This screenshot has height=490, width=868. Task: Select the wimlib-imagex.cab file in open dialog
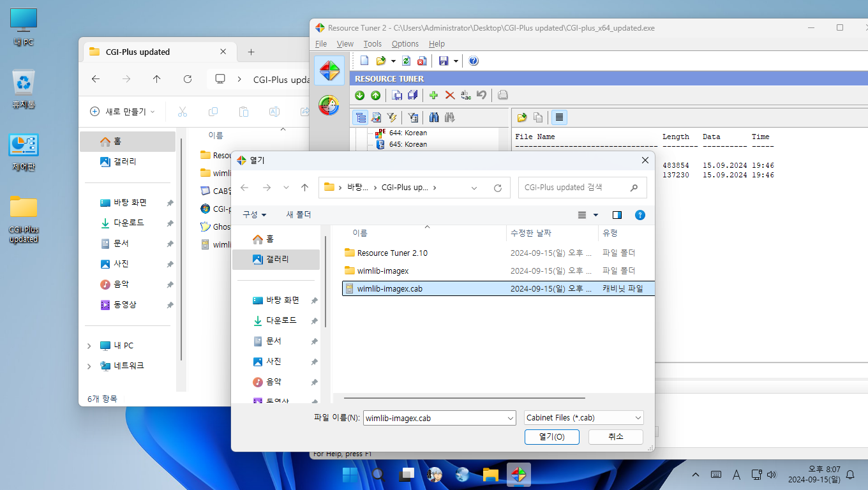click(498, 288)
